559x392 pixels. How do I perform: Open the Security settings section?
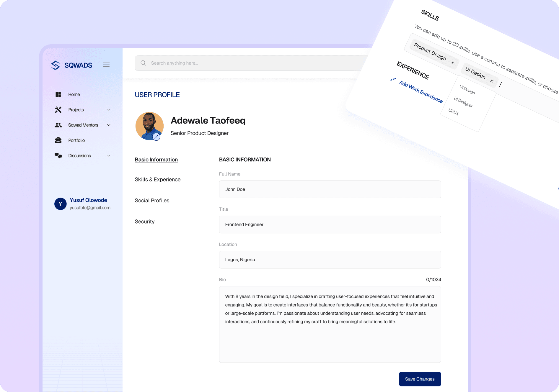[144, 221]
